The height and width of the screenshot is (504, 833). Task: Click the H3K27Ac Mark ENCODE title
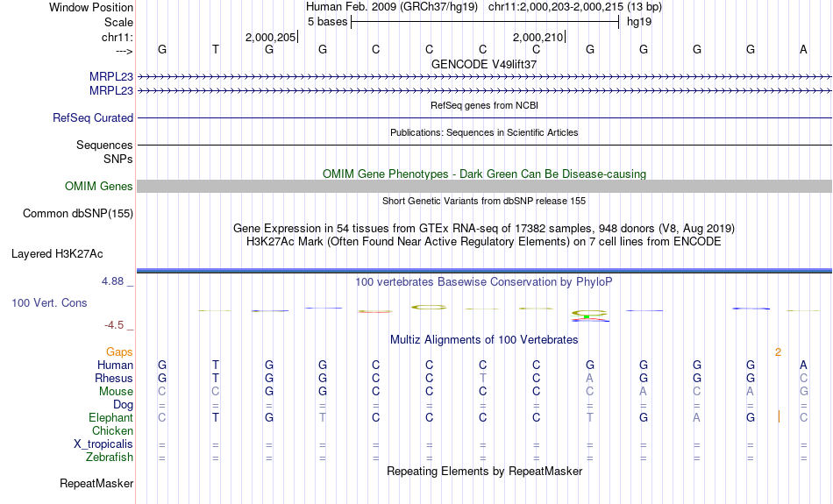click(x=484, y=242)
